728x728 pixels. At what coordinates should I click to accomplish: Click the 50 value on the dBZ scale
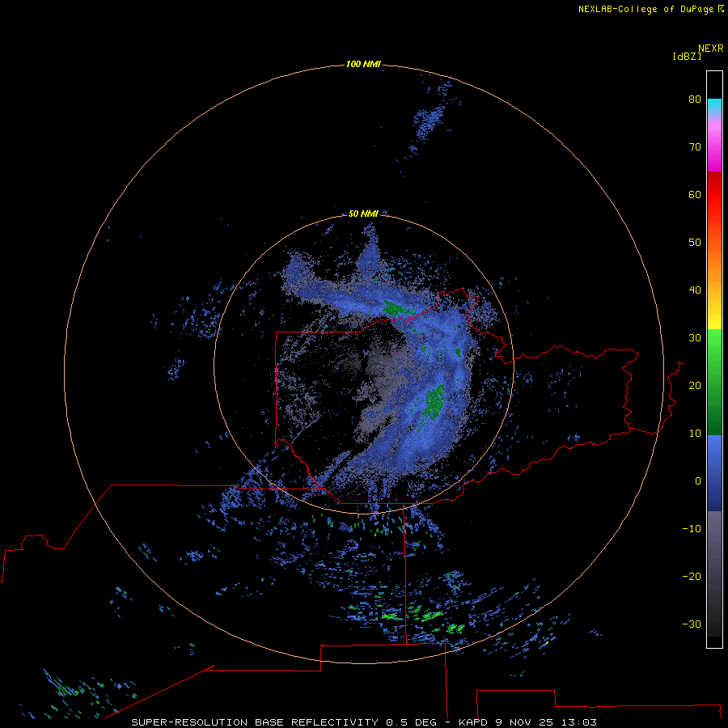pos(695,243)
